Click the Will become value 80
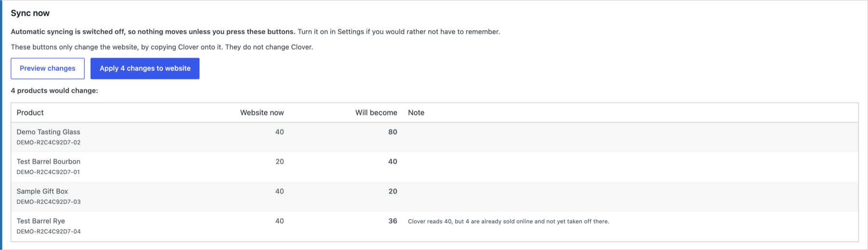This screenshot has height=250, width=868. pos(393,132)
